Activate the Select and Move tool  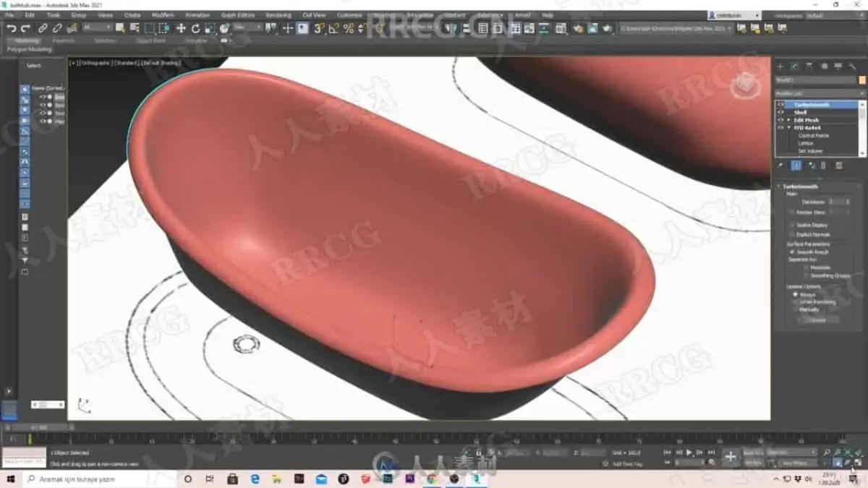(181, 28)
